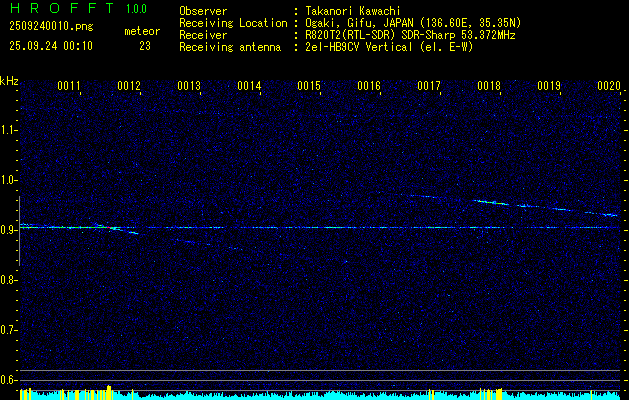Click the Receiving antenna label

[x=230, y=47]
